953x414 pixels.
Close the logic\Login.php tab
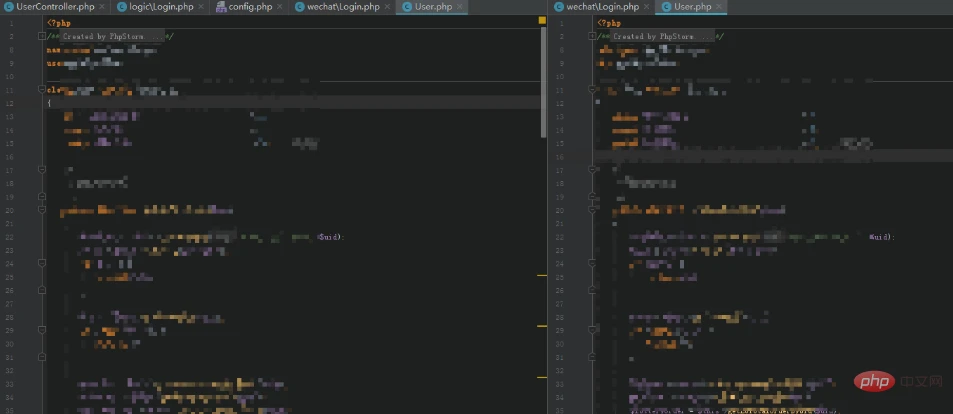click(203, 7)
